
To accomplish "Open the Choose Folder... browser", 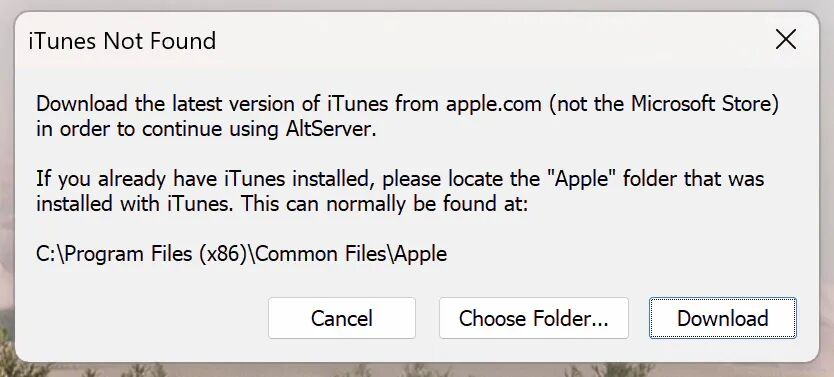I will pos(533,318).
